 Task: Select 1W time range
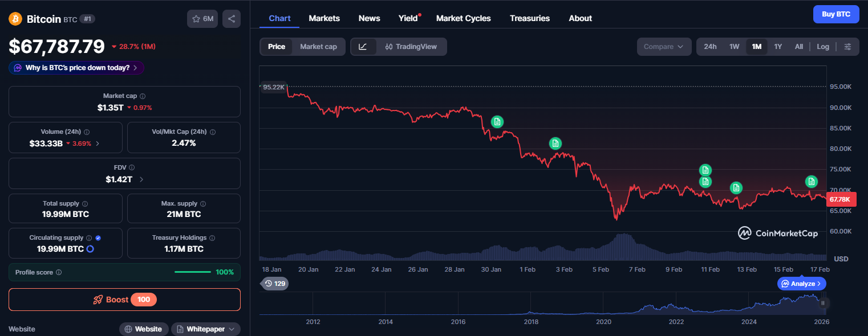click(734, 47)
